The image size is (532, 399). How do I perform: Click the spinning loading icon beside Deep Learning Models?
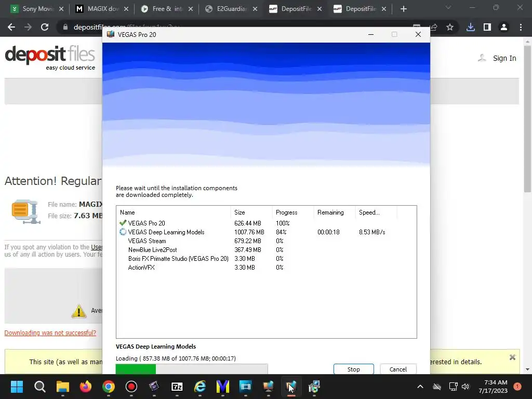[123, 232]
